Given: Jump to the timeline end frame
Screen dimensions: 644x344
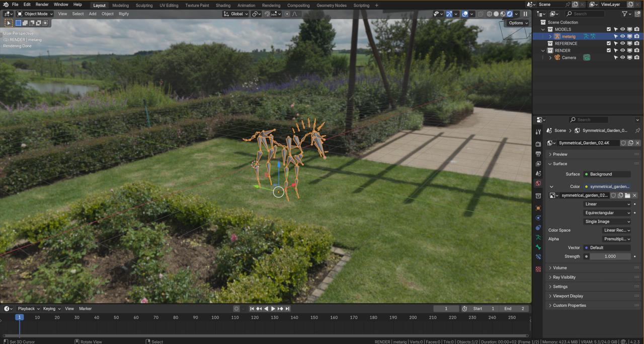Looking at the screenshot, I should click(287, 309).
